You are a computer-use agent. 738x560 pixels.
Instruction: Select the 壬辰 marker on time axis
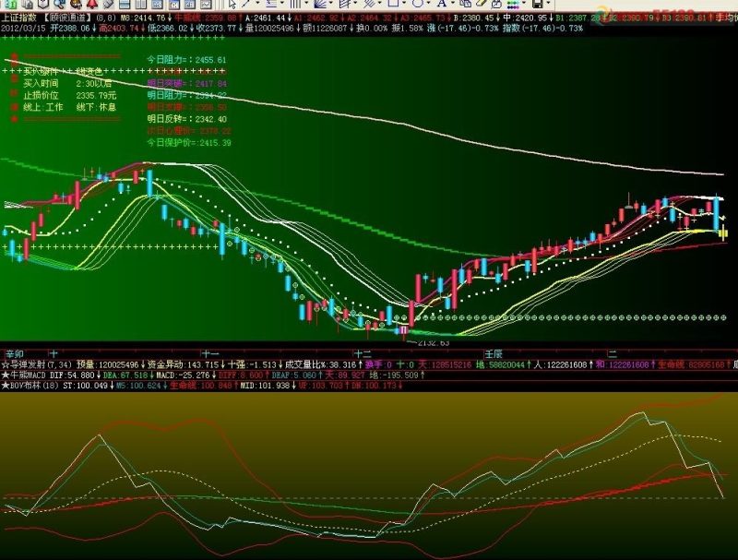[494, 354]
